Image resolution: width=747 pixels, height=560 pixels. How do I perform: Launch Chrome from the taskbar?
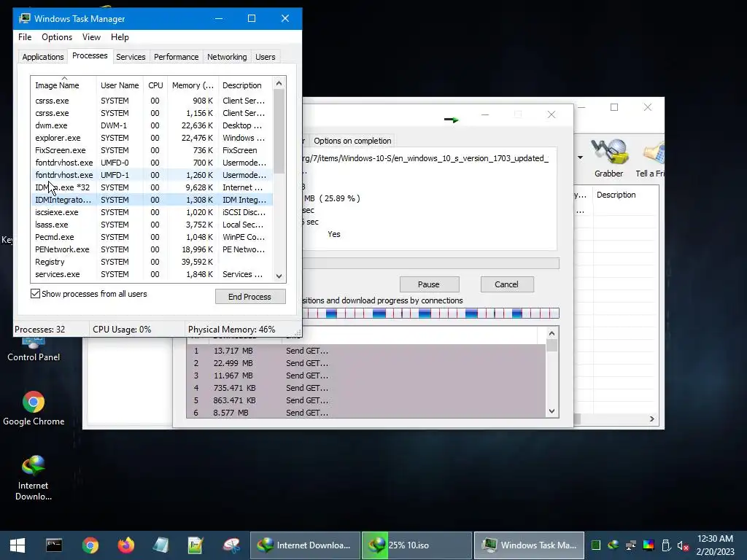pos(90,545)
